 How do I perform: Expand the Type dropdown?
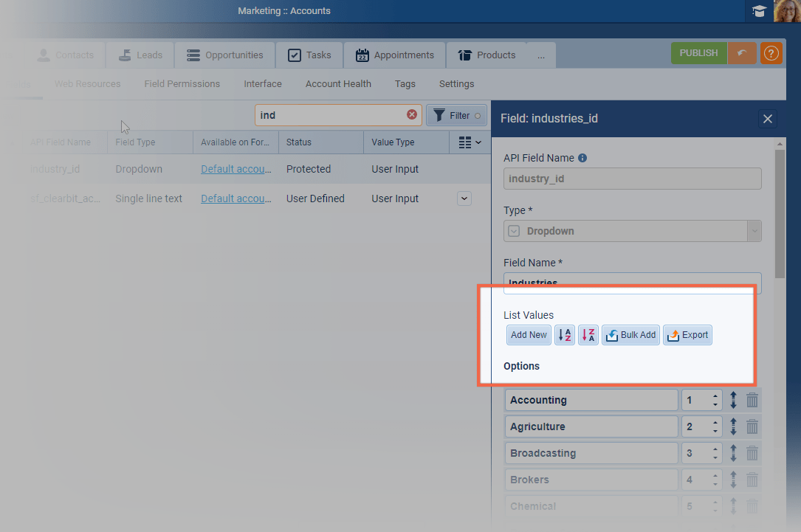[x=754, y=231]
